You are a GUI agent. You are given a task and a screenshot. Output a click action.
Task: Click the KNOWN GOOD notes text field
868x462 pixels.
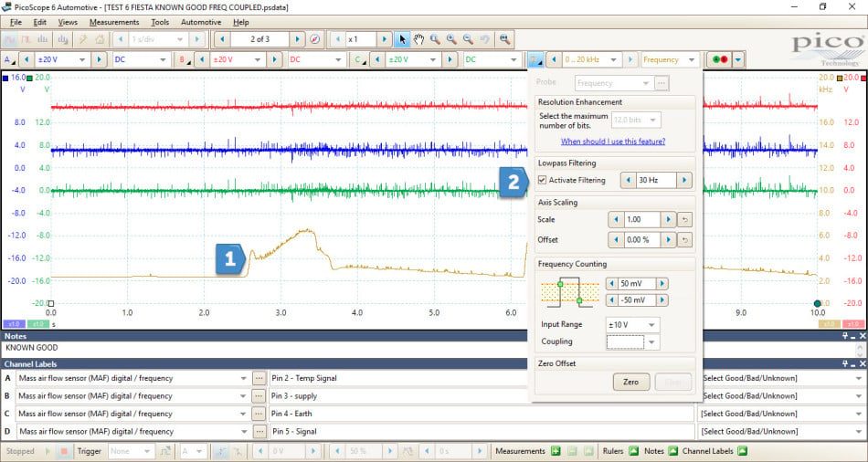pyautogui.click(x=428, y=349)
